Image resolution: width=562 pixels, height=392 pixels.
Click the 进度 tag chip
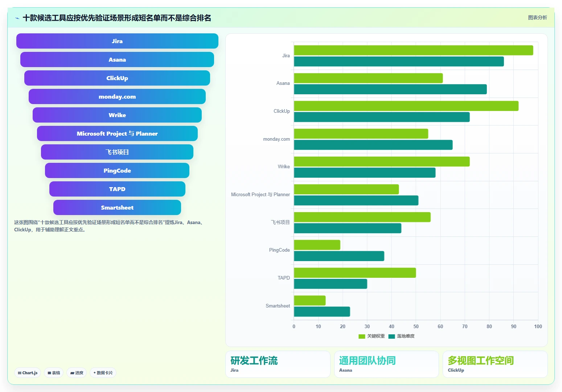coord(77,373)
